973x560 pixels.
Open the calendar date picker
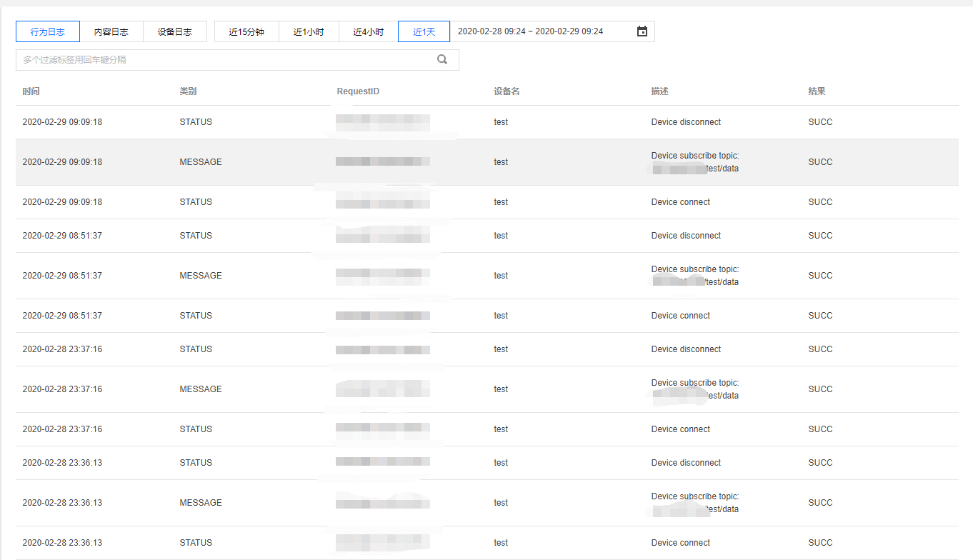point(642,31)
